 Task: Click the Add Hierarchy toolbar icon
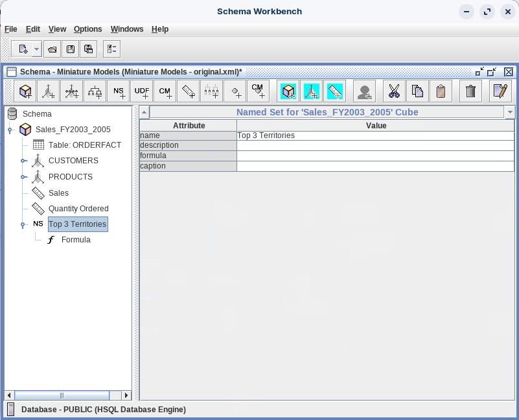pos(95,91)
